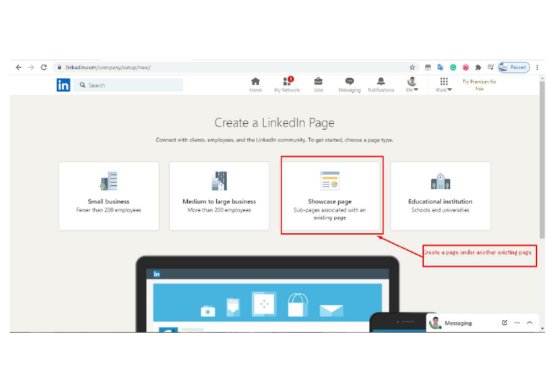Go to Home in LinkedIn navigation
This screenshot has width=555, height=392.
pyautogui.click(x=256, y=85)
